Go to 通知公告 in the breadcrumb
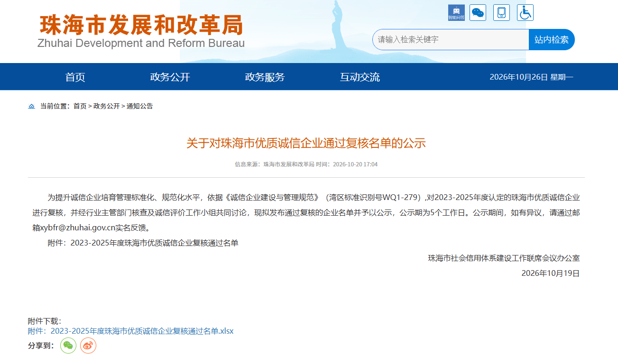 (x=140, y=106)
